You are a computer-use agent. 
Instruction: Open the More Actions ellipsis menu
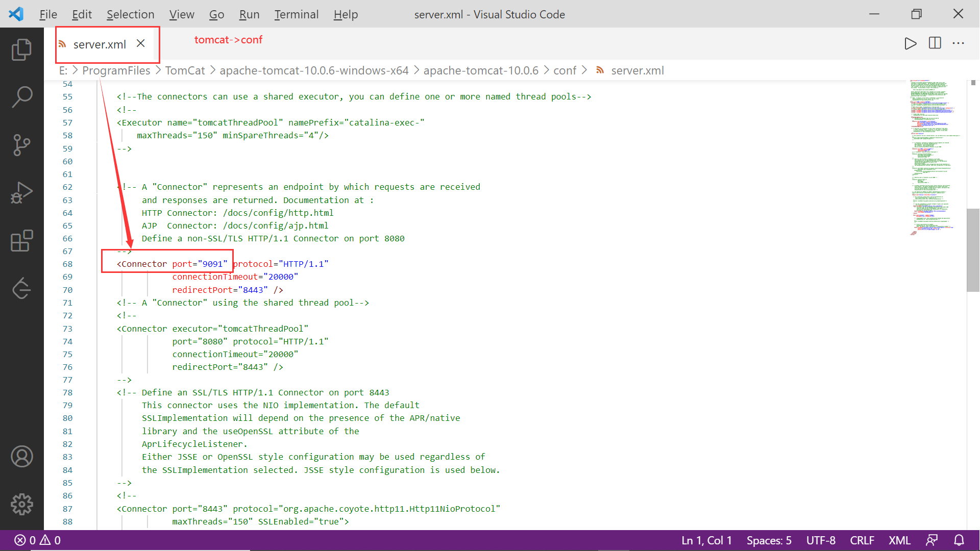pos(958,43)
